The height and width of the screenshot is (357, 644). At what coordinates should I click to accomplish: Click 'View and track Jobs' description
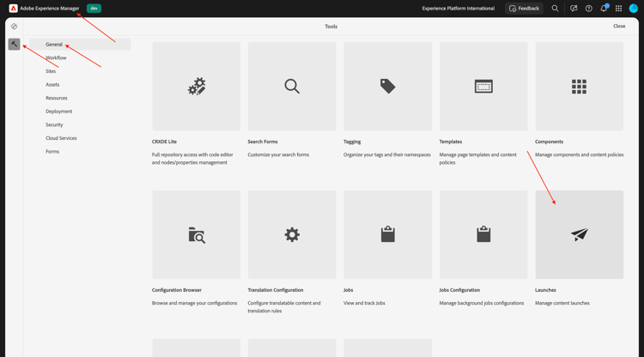pyautogui.click(x=364, y=303)
